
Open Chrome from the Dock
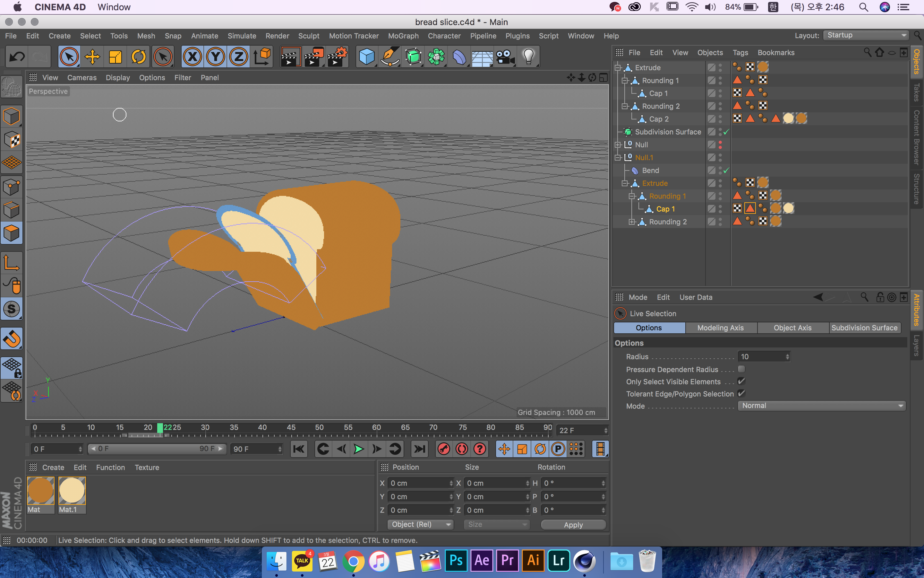[x=353, y=561]
